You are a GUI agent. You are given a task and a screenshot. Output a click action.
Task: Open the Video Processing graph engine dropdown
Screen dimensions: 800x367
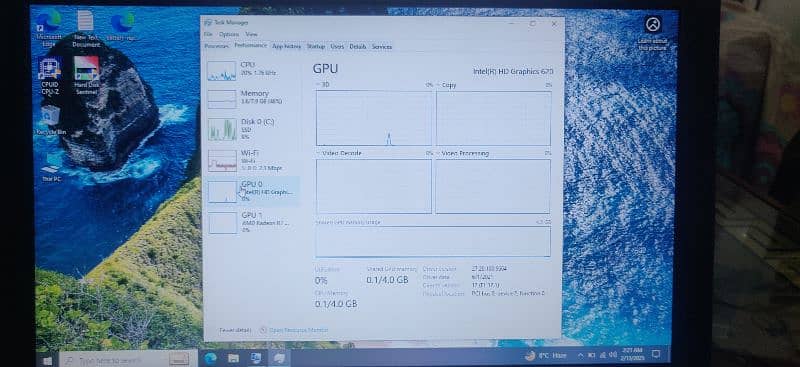click(463, 153)
